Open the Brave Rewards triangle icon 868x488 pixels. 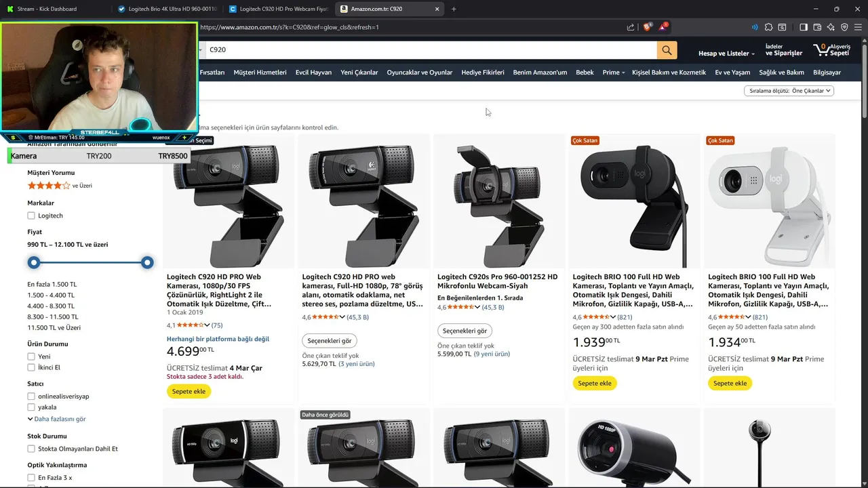pos(663,27)
